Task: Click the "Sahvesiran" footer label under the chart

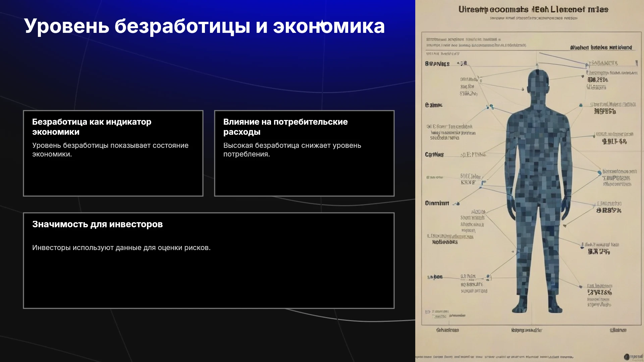Action: click(x=447, y=330)
